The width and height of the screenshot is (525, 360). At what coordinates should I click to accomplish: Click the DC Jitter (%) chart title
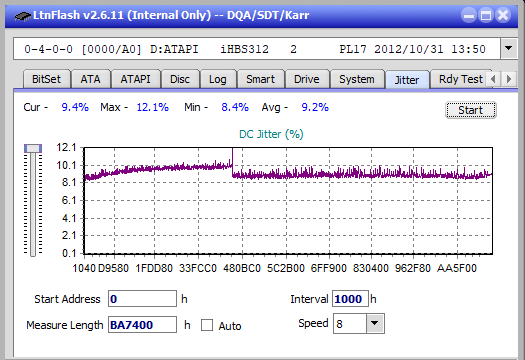[x=271, y=134]
